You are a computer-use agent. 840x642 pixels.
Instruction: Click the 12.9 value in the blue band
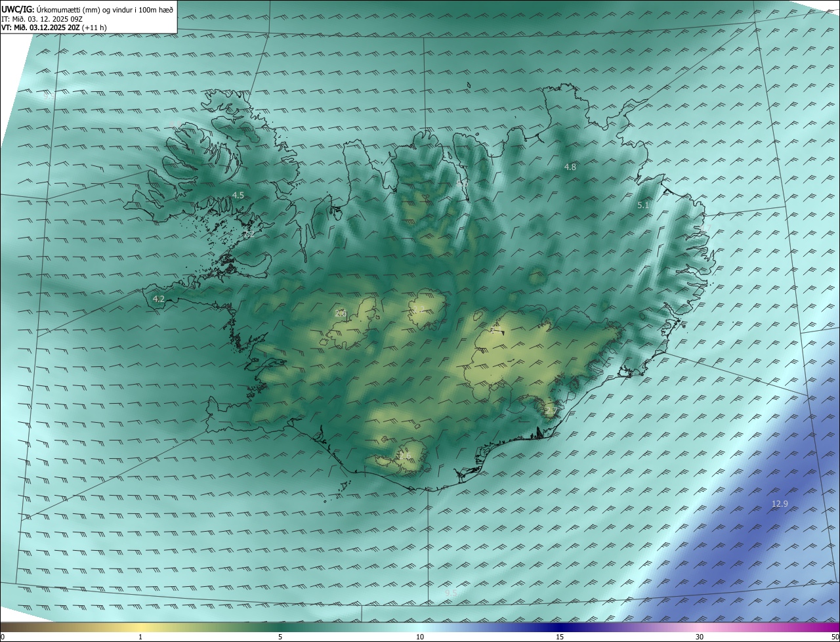click(780, 503)
